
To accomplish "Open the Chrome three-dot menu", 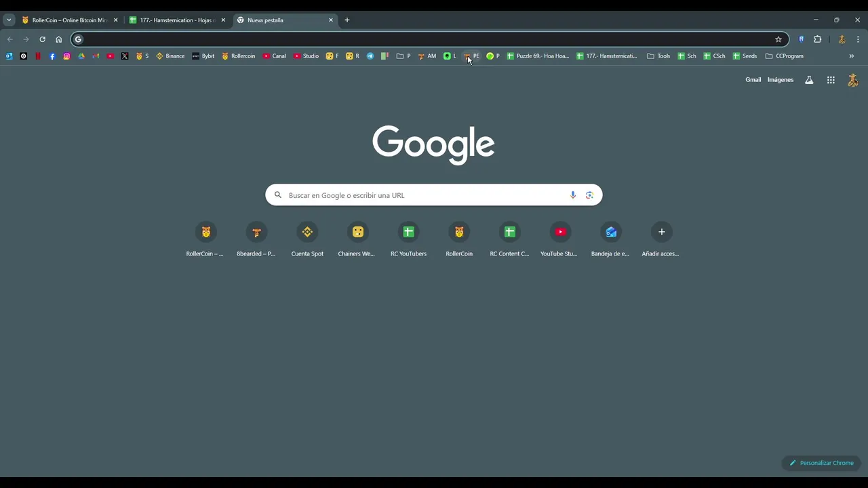I will point(858,39).
